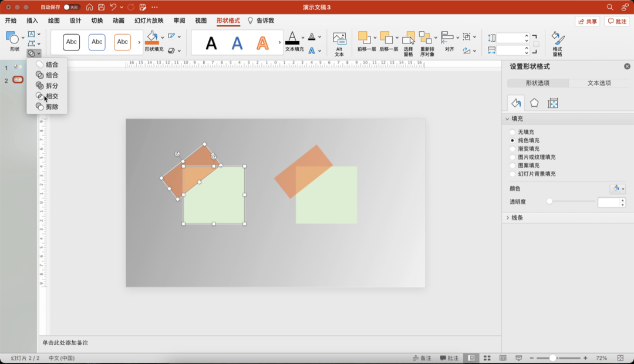
Task: Switch to normal view in status bar
Action: (471, 358)
